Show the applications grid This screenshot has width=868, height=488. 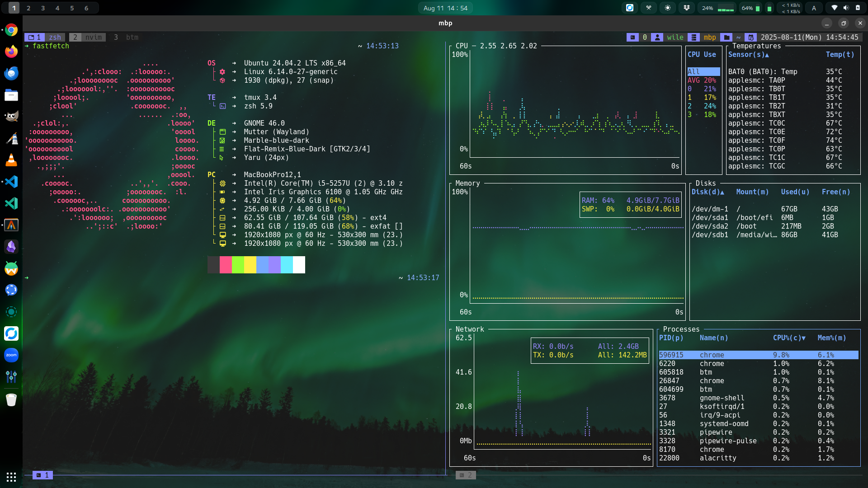tap(11, 477)
